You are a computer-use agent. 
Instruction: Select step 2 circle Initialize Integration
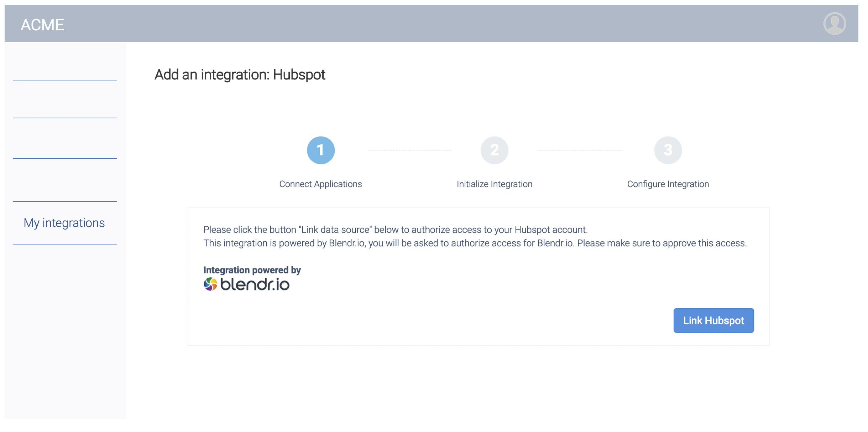point(495,150)
